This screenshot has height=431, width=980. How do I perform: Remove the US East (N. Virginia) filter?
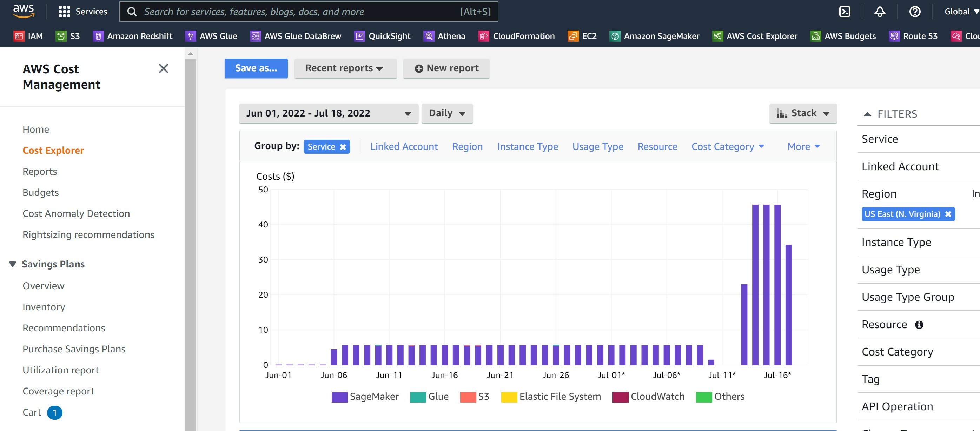[948, 214]
